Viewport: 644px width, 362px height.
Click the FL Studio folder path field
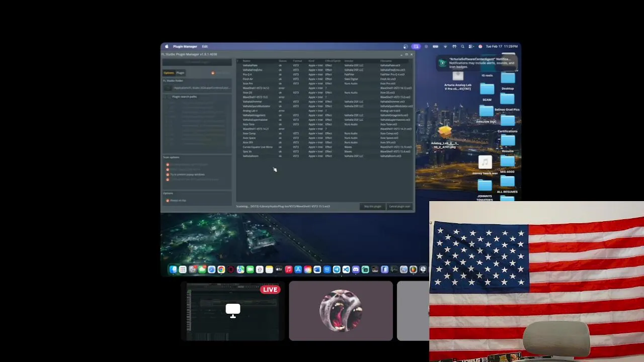(x=202, y=88)
